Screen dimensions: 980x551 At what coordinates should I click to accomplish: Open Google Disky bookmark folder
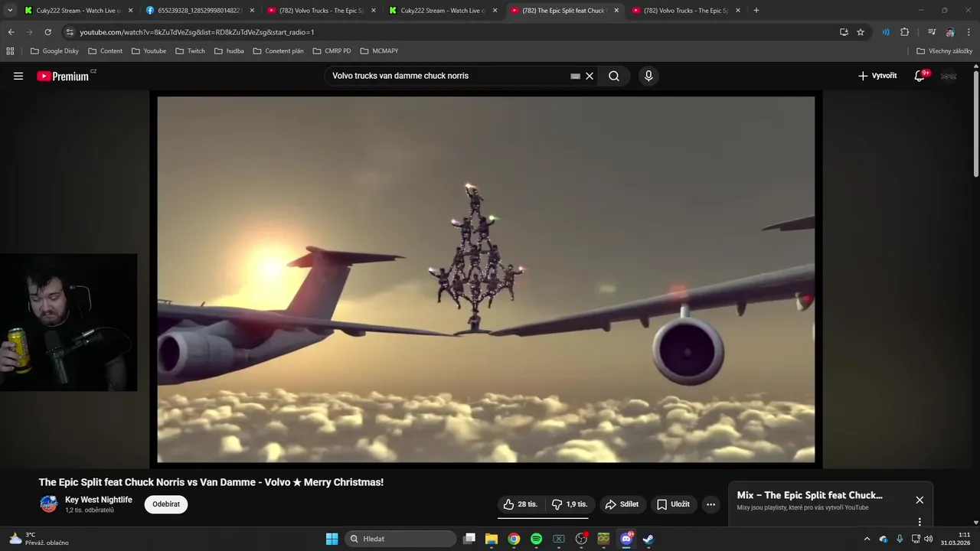click(54, 51)
